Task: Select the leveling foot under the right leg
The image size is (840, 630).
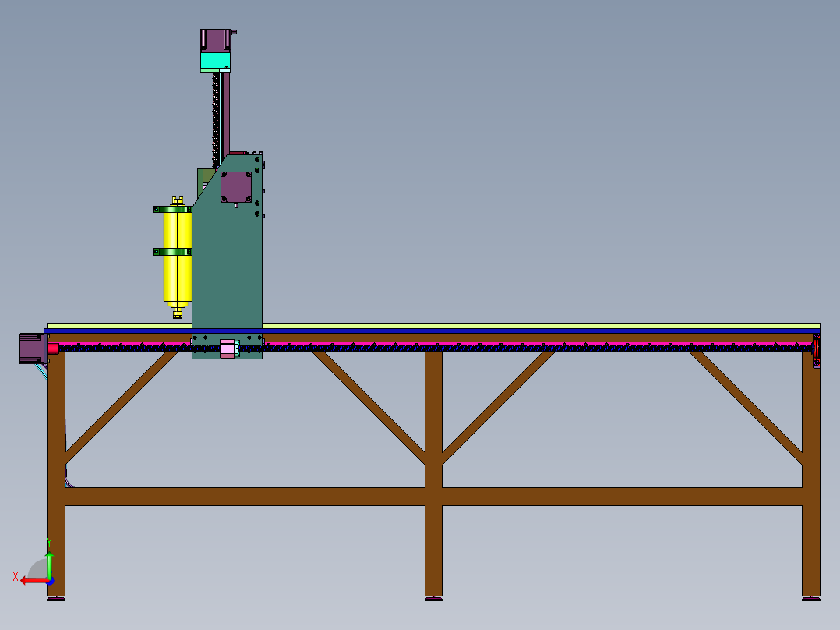Action: coord(811,599)
